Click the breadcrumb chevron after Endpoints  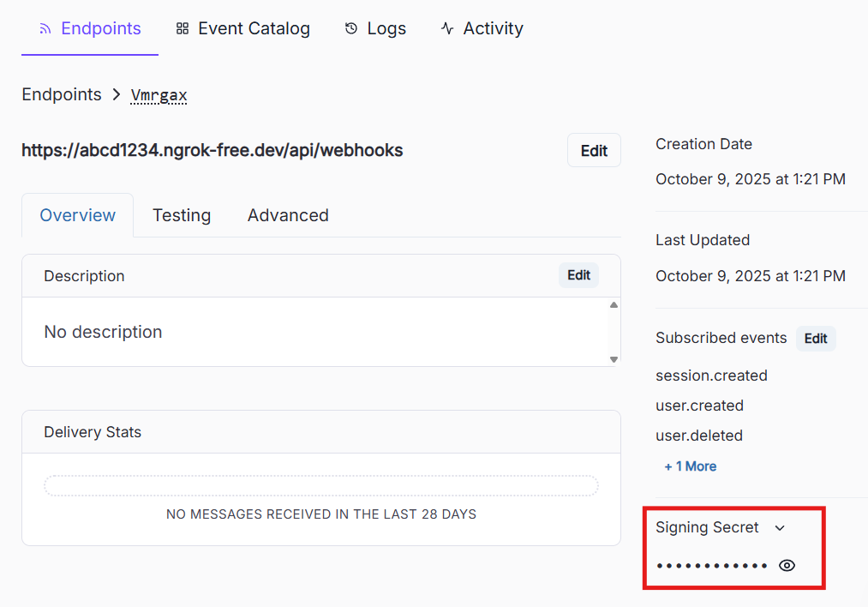pos(117,95)
